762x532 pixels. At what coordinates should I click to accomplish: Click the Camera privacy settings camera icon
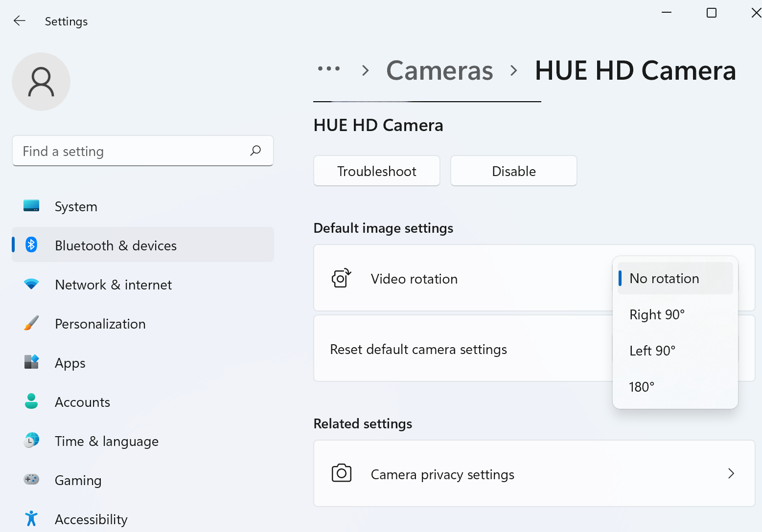(342, 473)
